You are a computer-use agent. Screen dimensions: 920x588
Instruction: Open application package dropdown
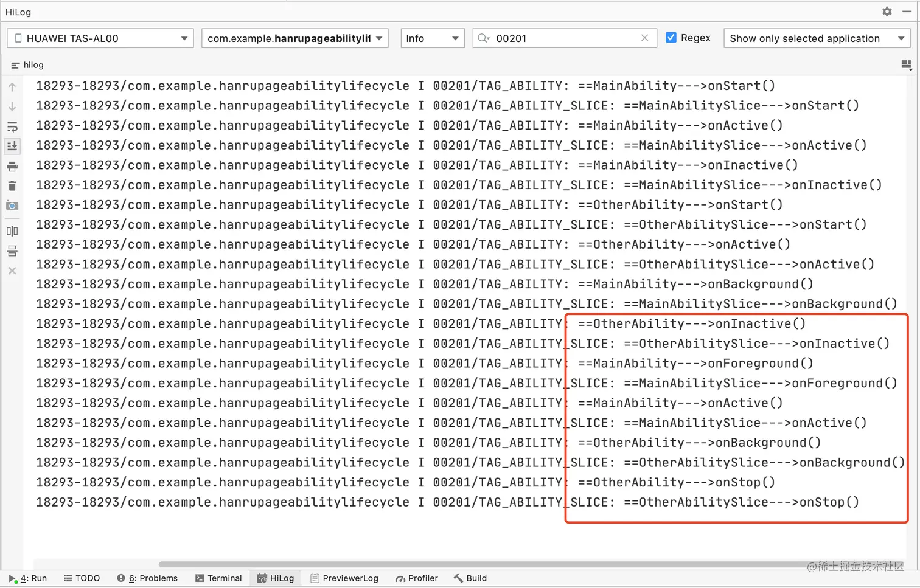coord(295,38)
